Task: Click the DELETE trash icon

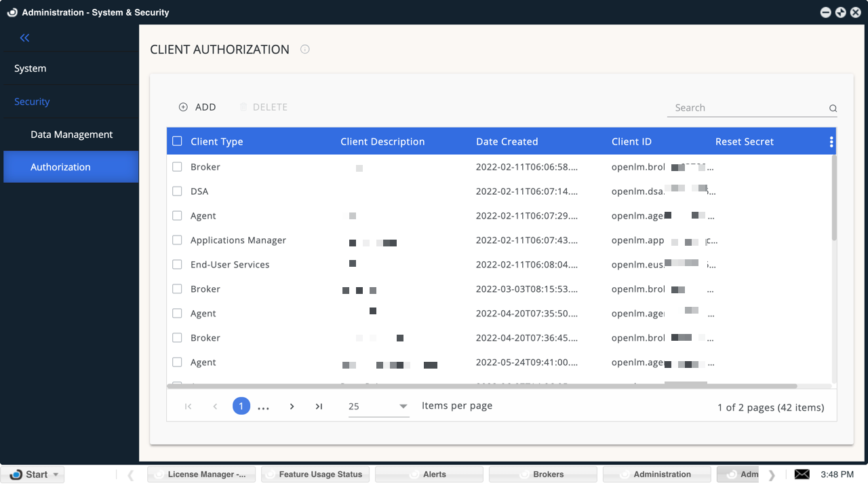Action: (x=244, y=107)
